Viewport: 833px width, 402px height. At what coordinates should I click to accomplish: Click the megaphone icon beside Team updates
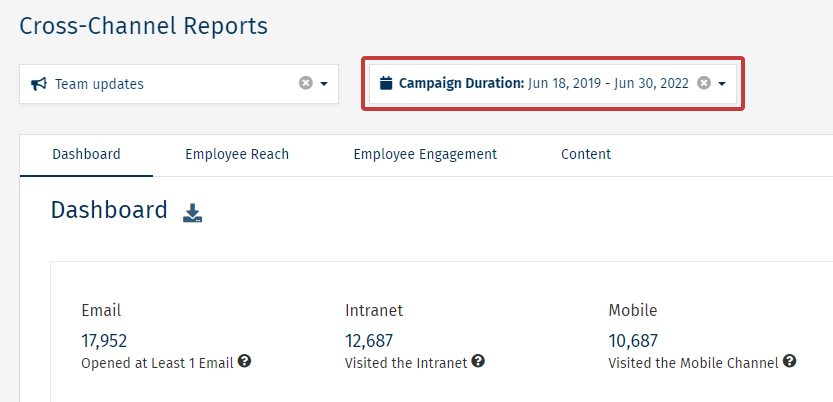point(39,84)
